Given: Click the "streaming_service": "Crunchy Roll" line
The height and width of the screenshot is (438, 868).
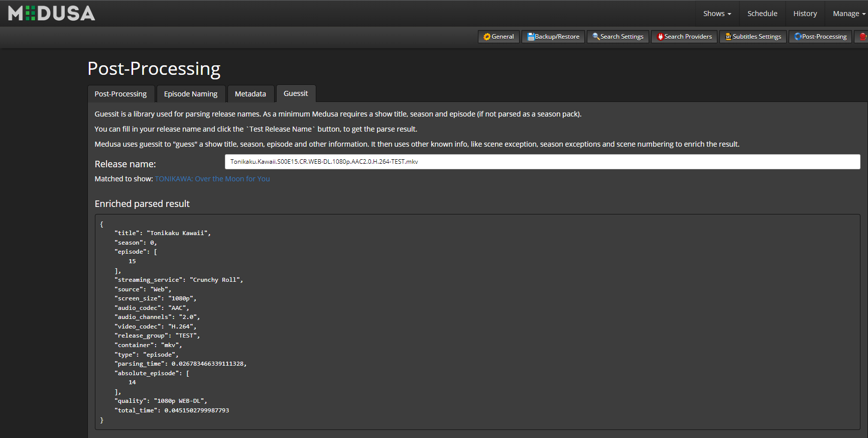Looking at the screenshot, I should tap(179, 280).
